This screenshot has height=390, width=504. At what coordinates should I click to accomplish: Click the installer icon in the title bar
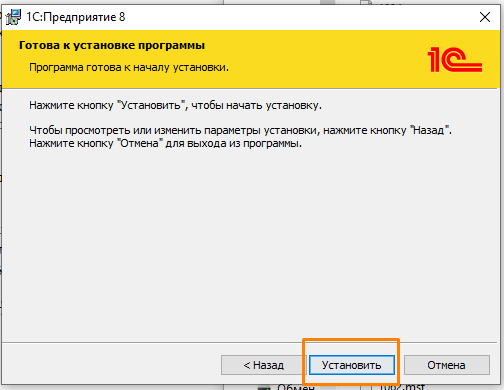point(13,17)
